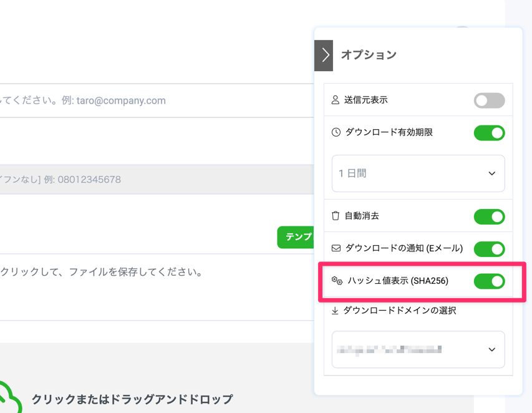Screen dimensions: 532x413
Task: Click the クリックまたはドラッグアンドドロップ upload area
Action: coord(132,399)
